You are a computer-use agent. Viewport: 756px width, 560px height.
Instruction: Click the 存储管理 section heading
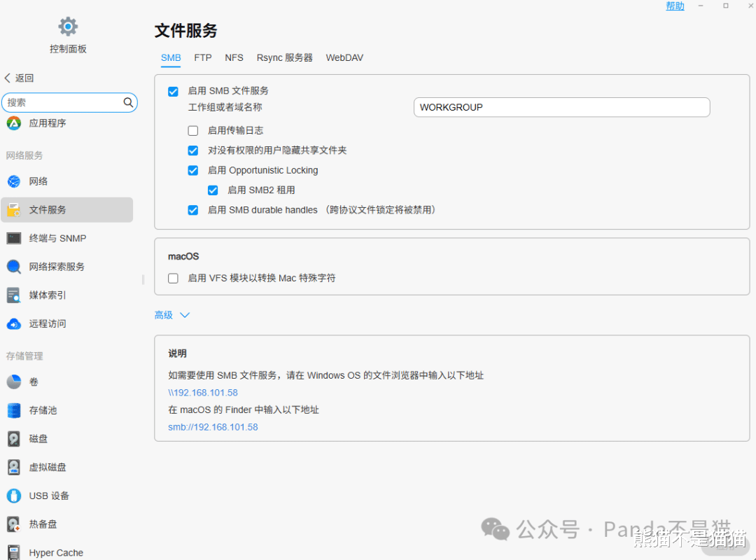[x=24, y=356]
